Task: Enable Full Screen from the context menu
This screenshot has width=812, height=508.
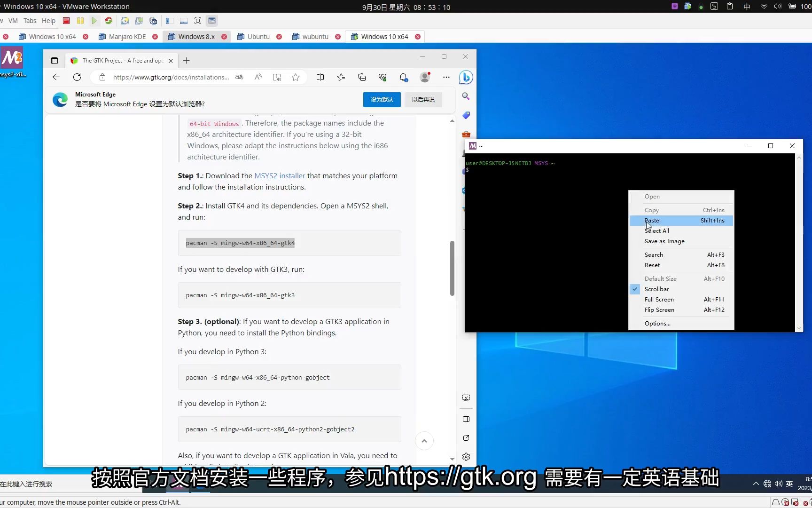Action: 659,300
